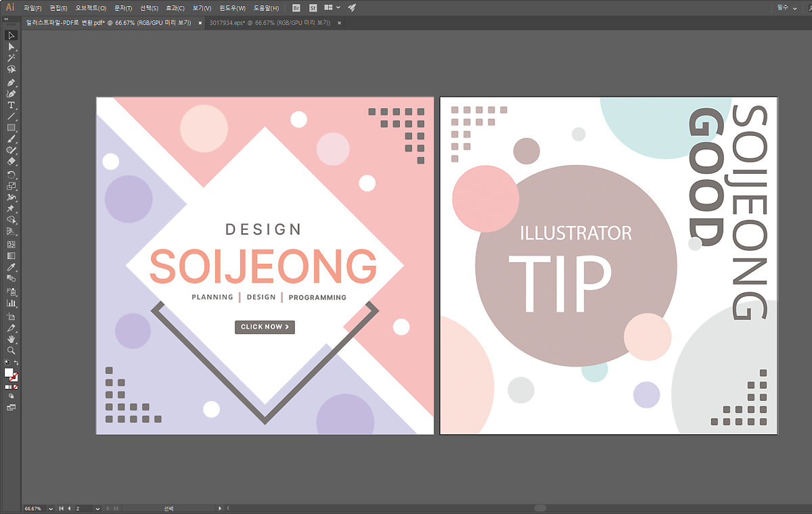Open the artboard number dropdown

coord(97,508)
